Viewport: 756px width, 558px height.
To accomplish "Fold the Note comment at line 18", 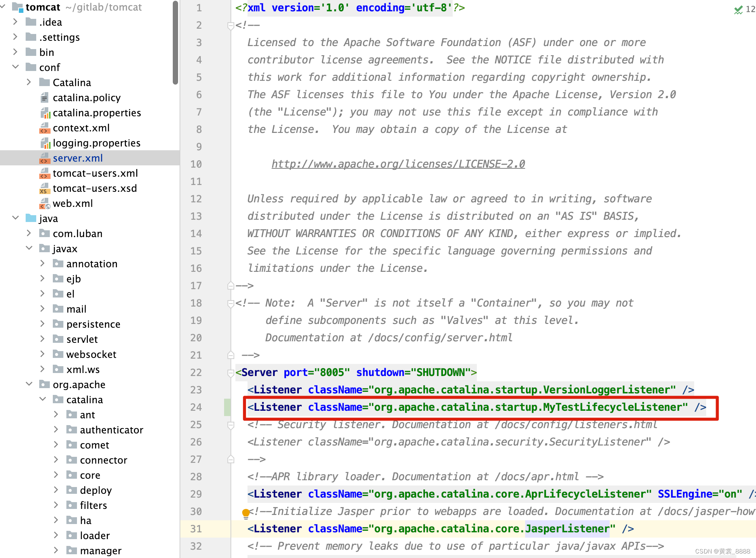I will [231, 304].
